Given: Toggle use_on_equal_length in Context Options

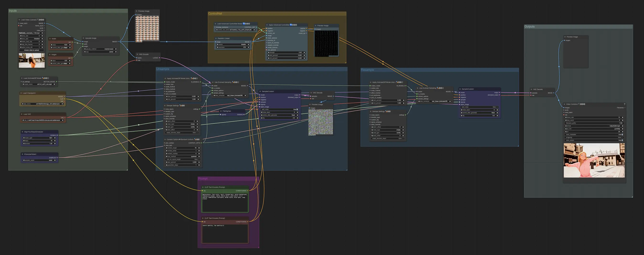Looking at the screenshot, I should [x=183, y=159].
